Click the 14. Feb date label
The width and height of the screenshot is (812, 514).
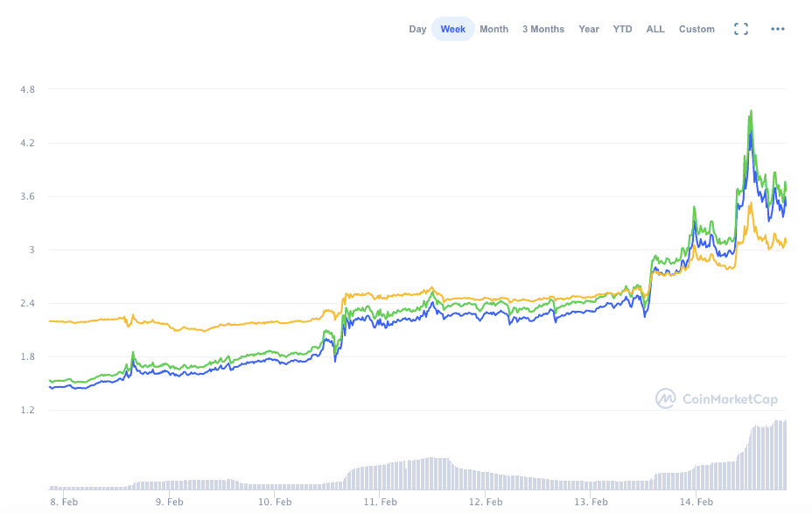pyautogui.click(x=699, y=503)
